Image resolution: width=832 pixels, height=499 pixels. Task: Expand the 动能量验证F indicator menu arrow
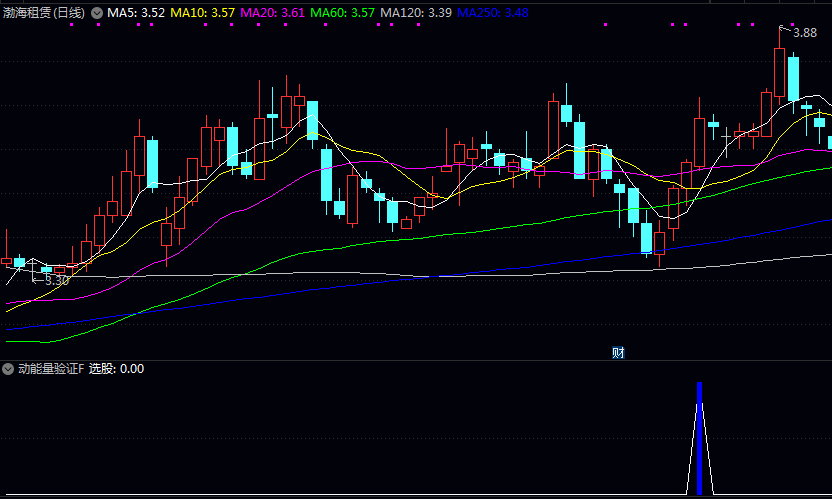point(9,369)
